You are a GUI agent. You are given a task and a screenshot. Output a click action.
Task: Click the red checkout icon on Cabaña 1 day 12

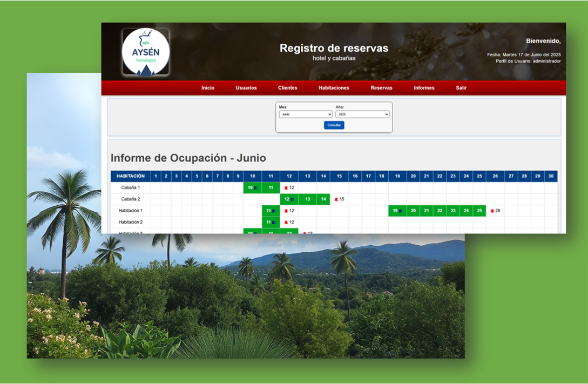tap(286, 188)
